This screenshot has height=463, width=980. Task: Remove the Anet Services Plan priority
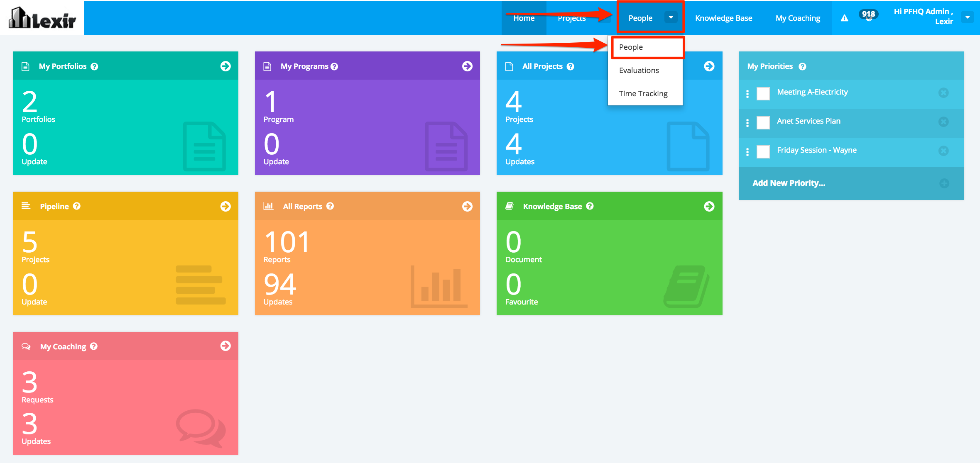tap(943, 122)
